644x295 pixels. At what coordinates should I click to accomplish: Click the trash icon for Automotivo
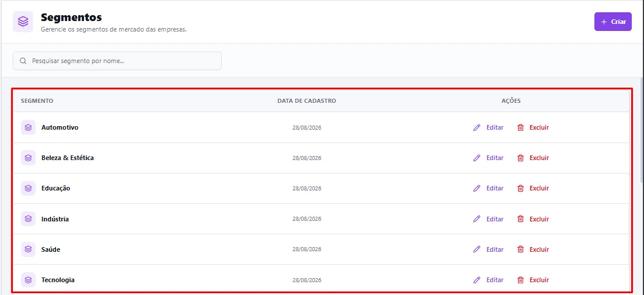[520, 127]
